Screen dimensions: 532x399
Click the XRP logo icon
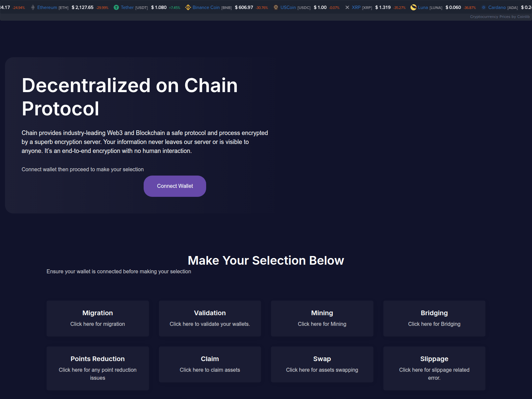point(347,7)
